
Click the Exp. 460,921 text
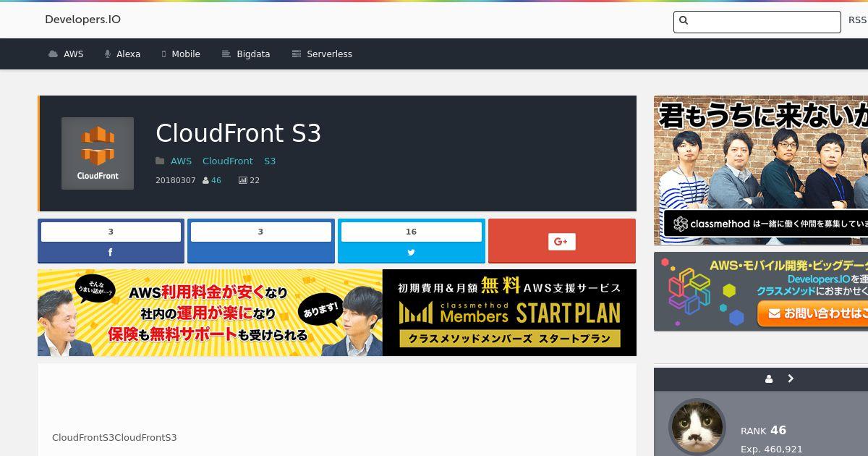[x=772, y=449]
